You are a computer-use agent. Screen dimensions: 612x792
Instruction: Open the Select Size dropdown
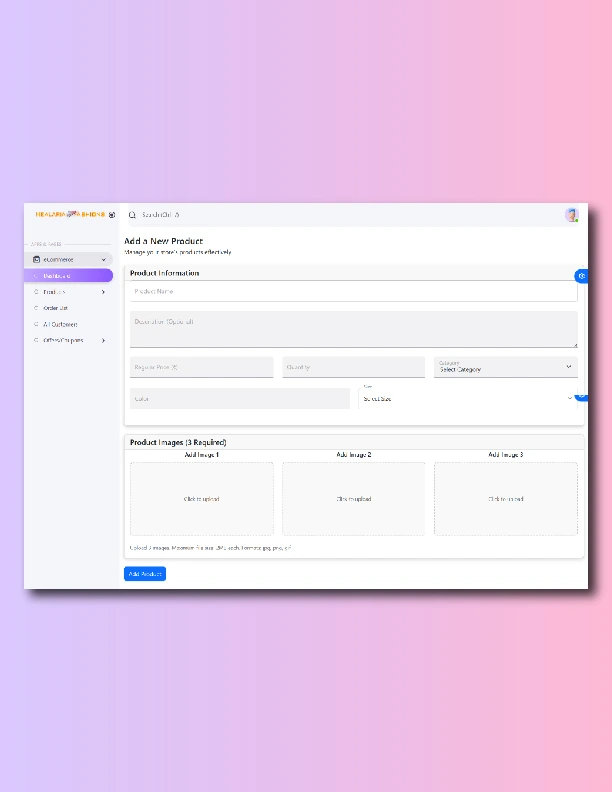tap(467, 398)
